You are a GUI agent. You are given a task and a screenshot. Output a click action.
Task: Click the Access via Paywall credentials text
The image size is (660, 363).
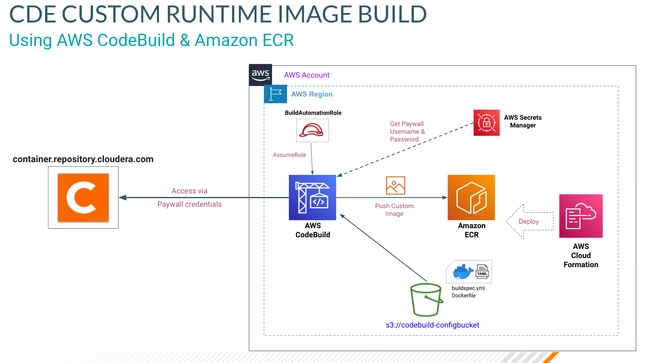point(189,198)
